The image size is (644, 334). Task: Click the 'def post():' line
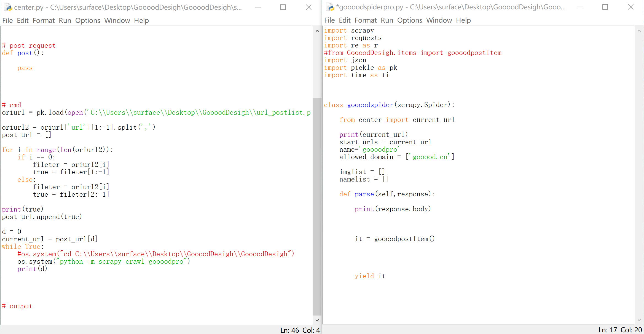[23, 53]
